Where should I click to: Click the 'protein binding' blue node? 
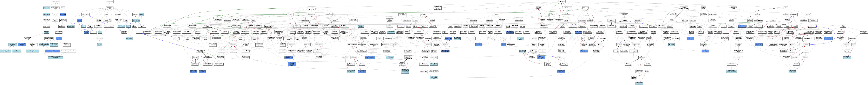[x=63, y=14]
